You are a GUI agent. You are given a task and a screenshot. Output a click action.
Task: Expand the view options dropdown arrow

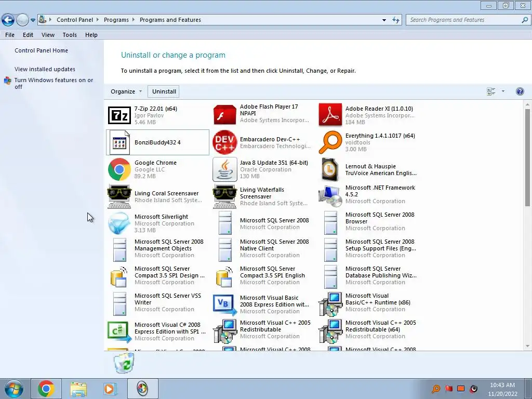pyautogui.click(x=503, y=91)
